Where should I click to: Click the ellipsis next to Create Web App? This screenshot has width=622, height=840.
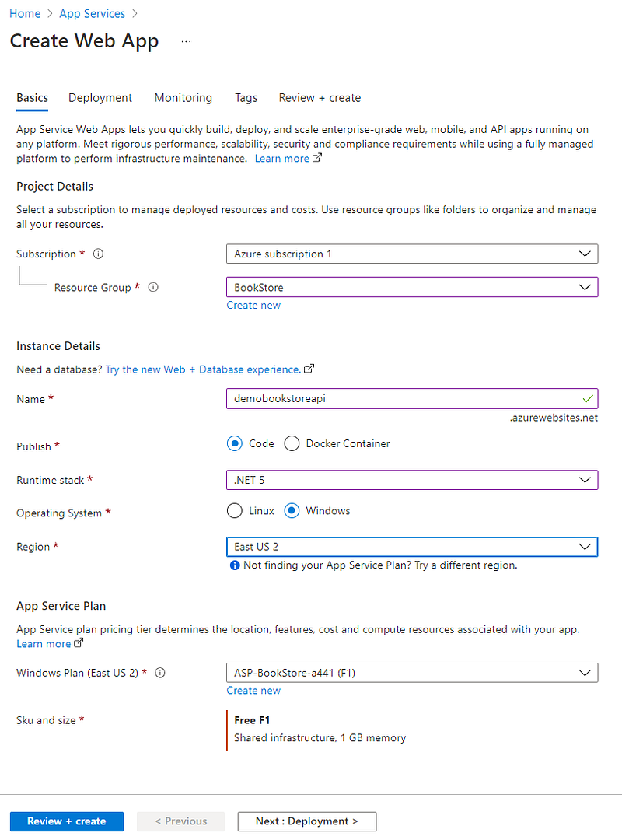point(186,41)
